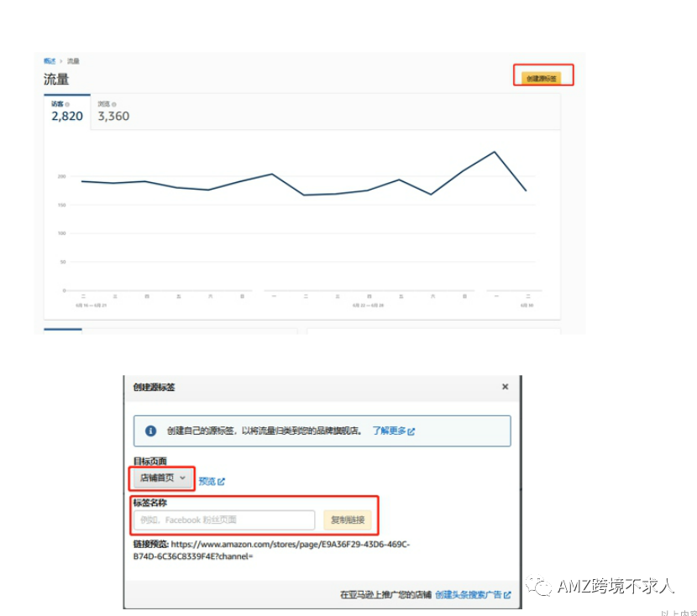Click the peak data point on the traffic chart
Viewport: 697px width, 616px height.
(x=493, y=154)
